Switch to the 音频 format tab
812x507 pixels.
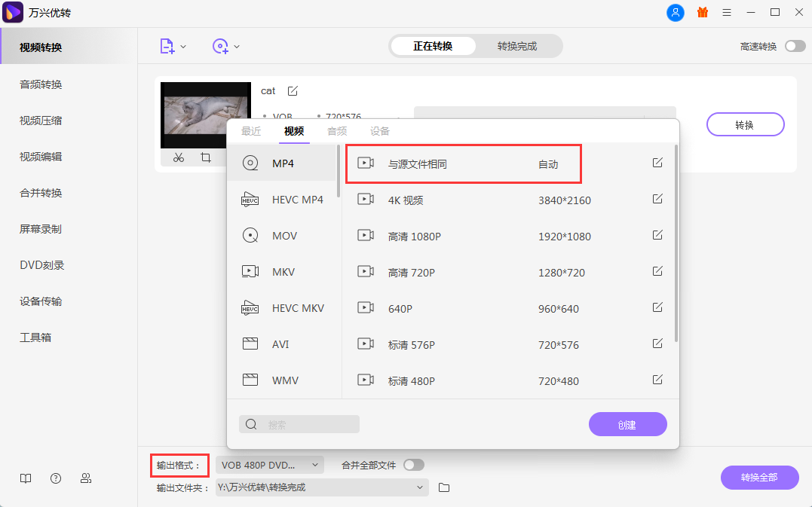337,131
